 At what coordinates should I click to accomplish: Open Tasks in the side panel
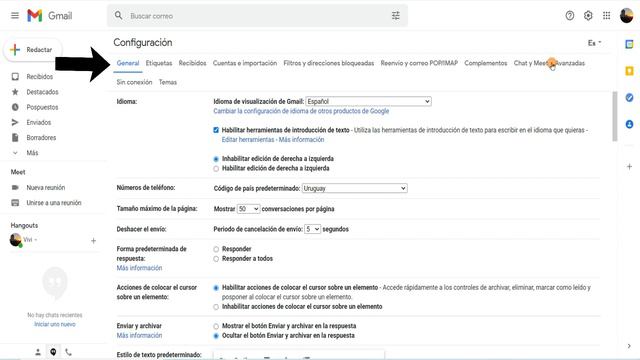point(629,98)
